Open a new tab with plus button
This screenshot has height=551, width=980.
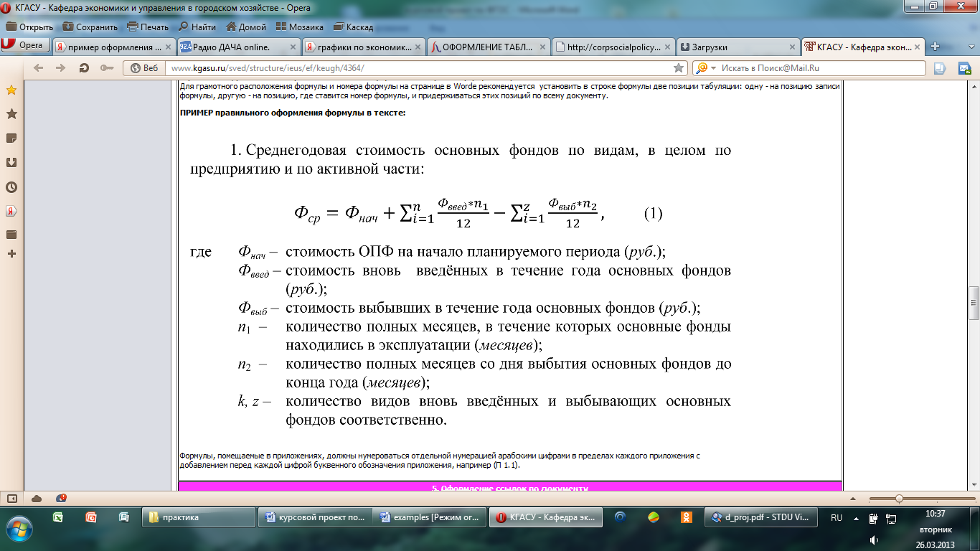(935, 47)
